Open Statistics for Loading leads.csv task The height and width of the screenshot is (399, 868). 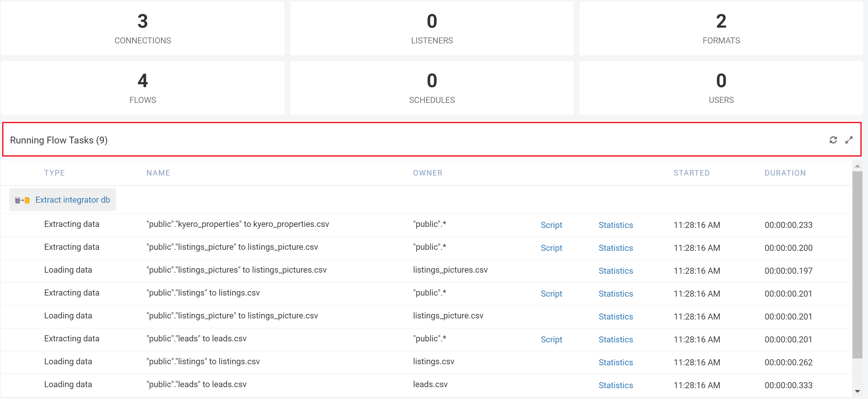tap(616, 386)
